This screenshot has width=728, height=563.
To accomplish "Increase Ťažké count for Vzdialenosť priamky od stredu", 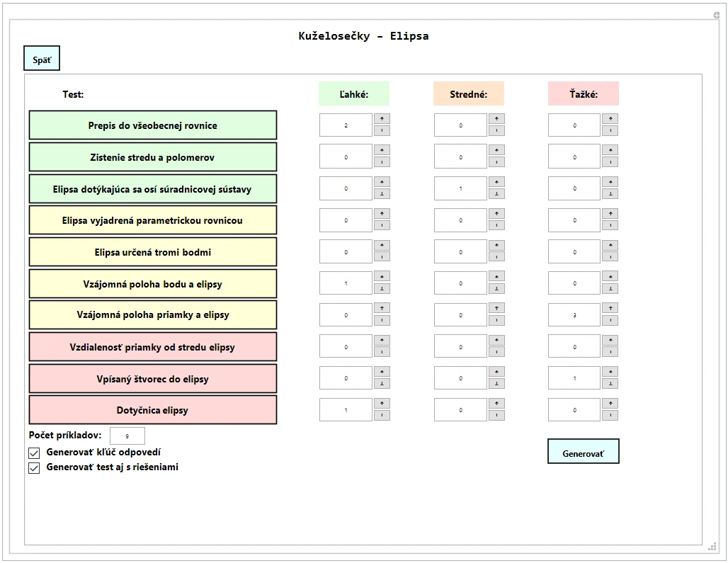I will click(x=610, y=340).
